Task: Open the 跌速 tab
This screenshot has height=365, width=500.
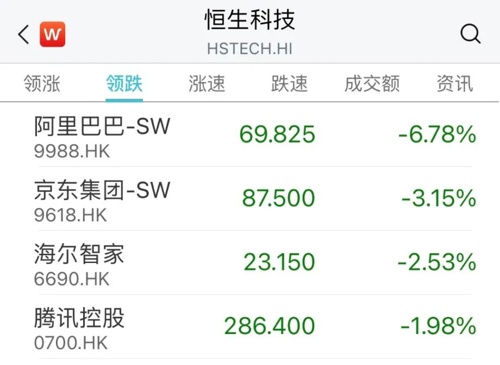Action: (x=289, y=83)
